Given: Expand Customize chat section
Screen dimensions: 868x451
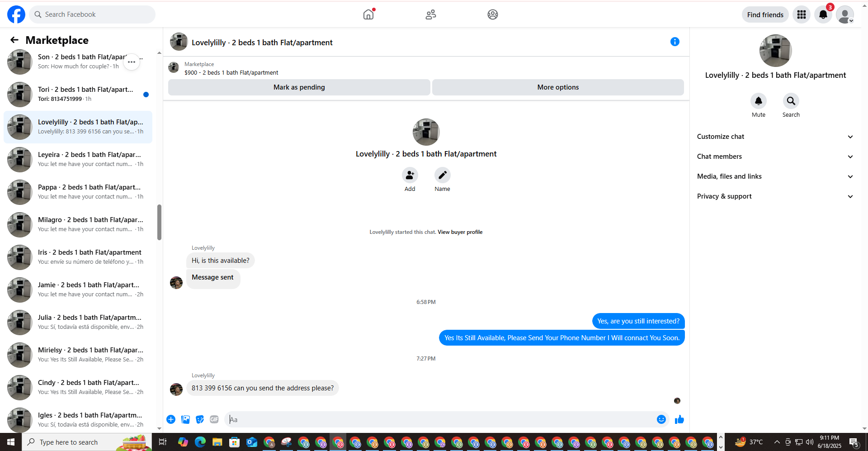Looking at the screenshot, I should (x=775, y=137).
